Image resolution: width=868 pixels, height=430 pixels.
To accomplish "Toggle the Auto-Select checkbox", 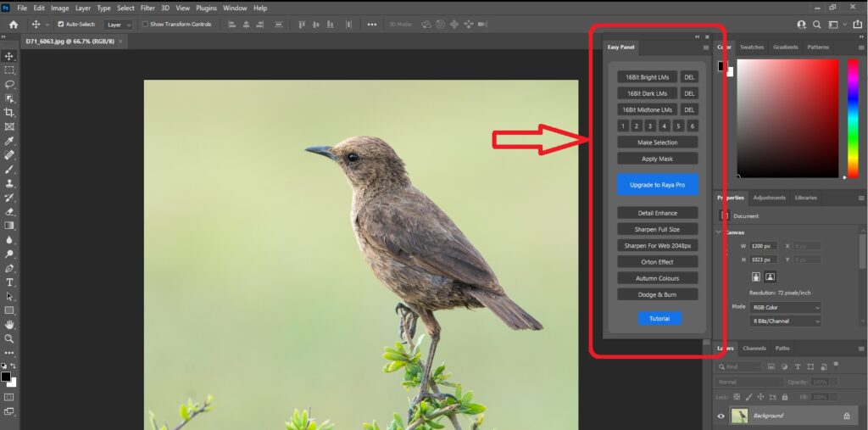I will [x=60, y=25].
